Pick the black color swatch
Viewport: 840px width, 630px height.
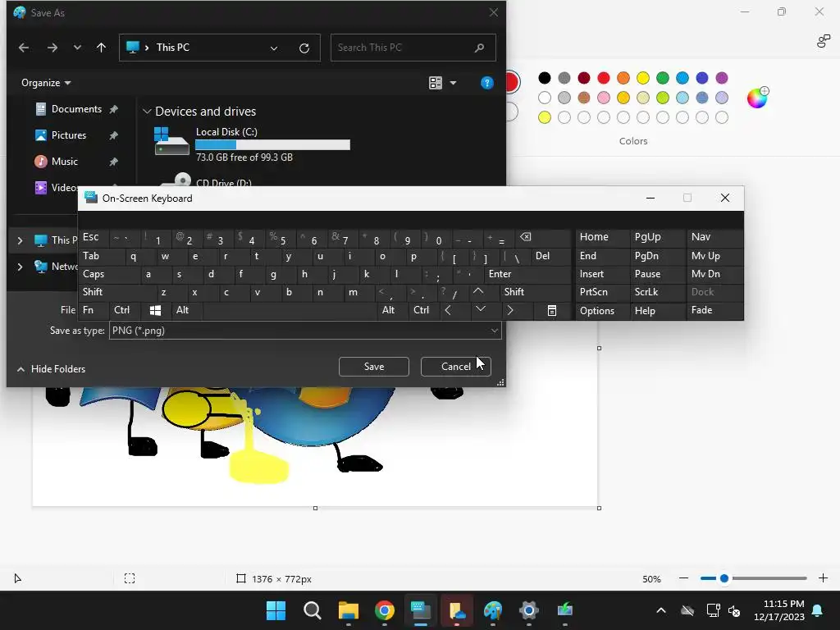[x=545, y=78]
